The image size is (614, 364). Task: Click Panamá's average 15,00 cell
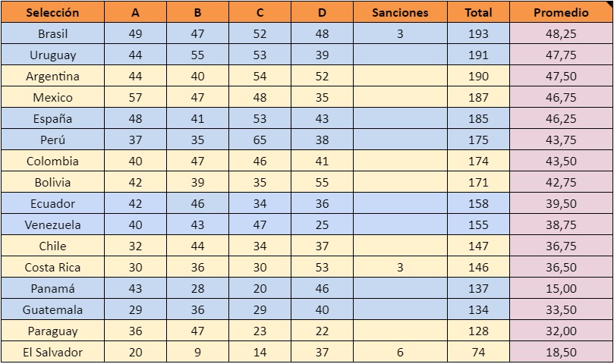[561, 289]
